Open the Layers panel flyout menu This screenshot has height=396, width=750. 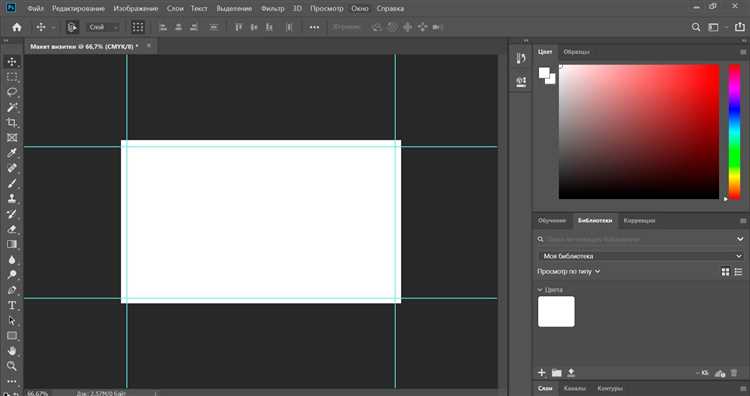tap(743, 388)
